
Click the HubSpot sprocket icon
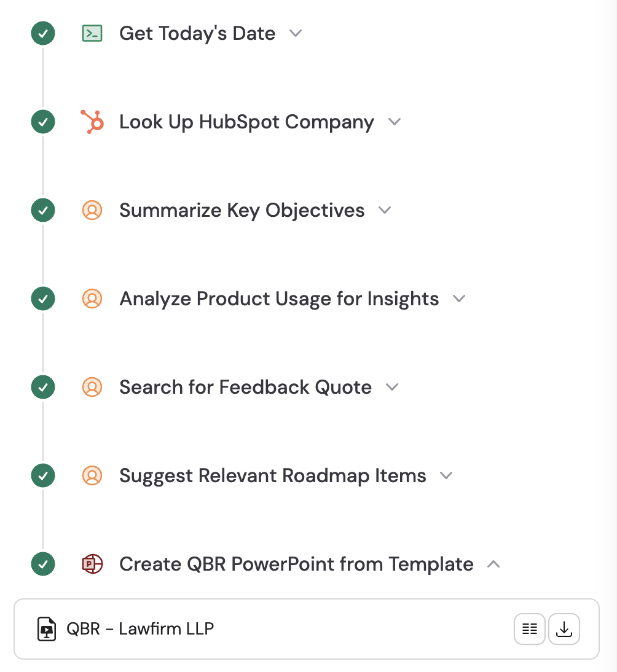click(91, 122)
